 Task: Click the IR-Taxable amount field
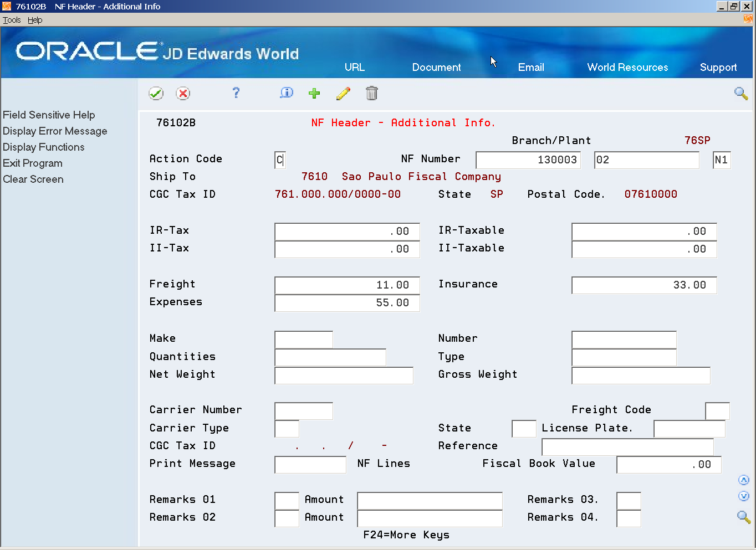point(644,232)
